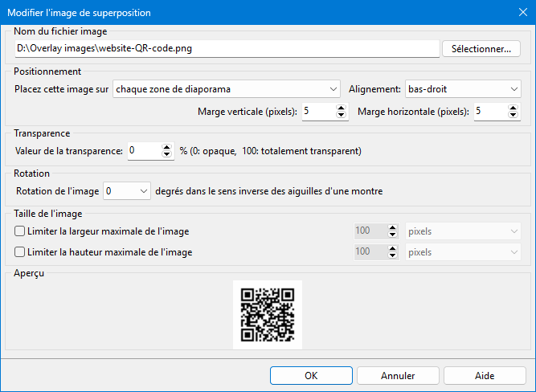Image resolution: width=536 pixels, height=392 pixels.
Task: Close the Modifier l'image de superposition dialog
Action: coord(523,12)
